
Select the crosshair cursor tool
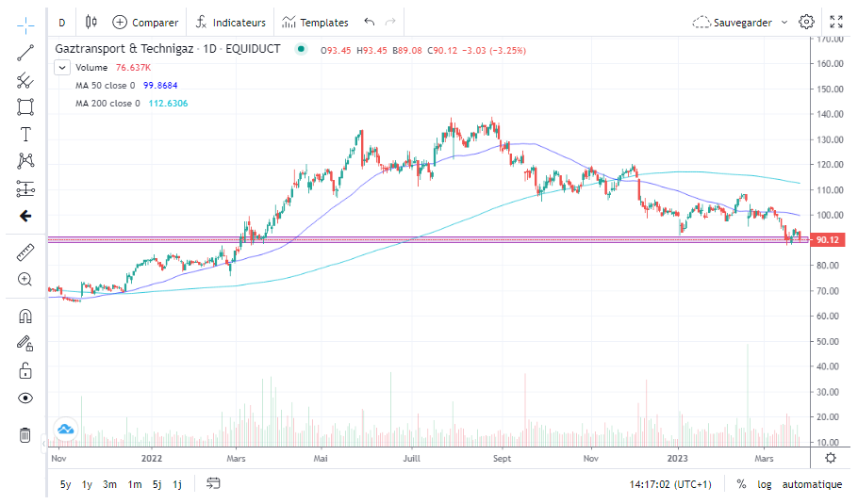(25, 25)
